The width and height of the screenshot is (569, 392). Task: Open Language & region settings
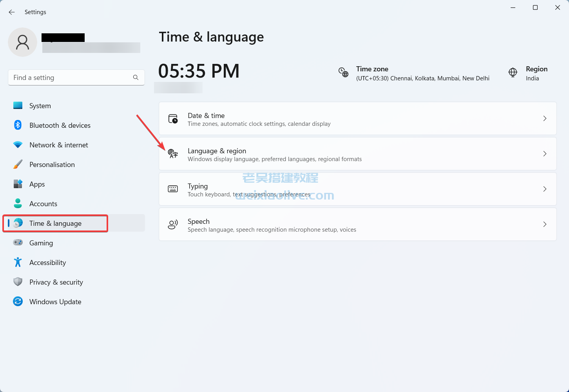click(357, 154)
